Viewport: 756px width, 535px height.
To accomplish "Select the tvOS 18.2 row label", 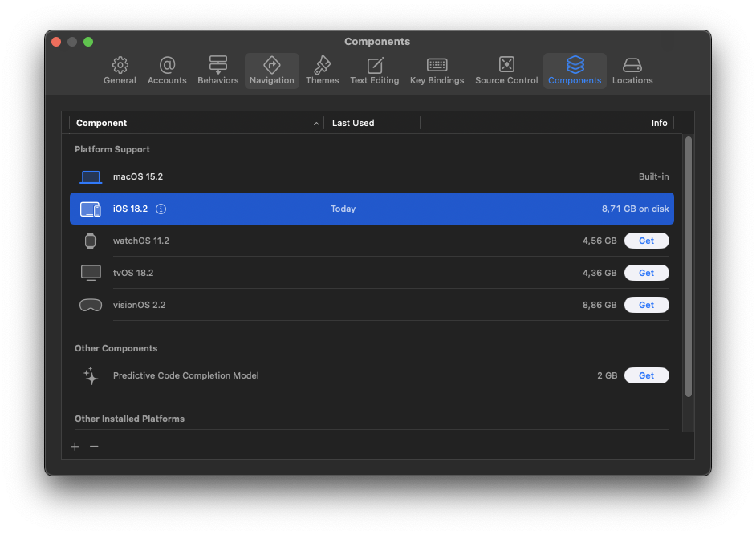I will pos(133,273).
